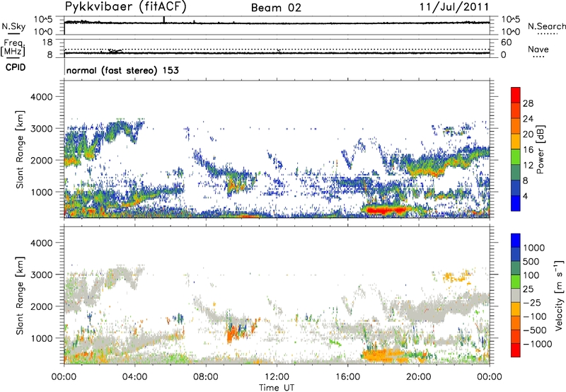Pick the red top segment of Power color bar

pos(516,95)
